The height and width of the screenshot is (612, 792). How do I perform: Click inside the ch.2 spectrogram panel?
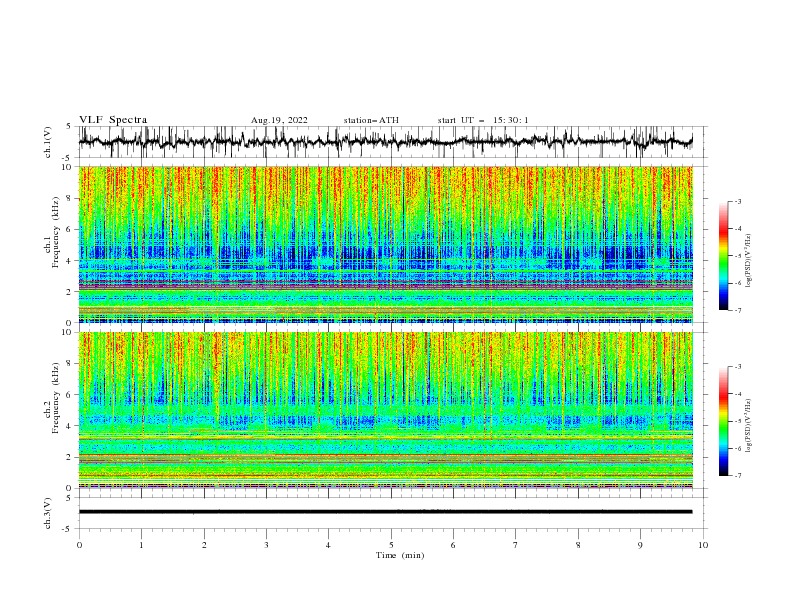385,410
